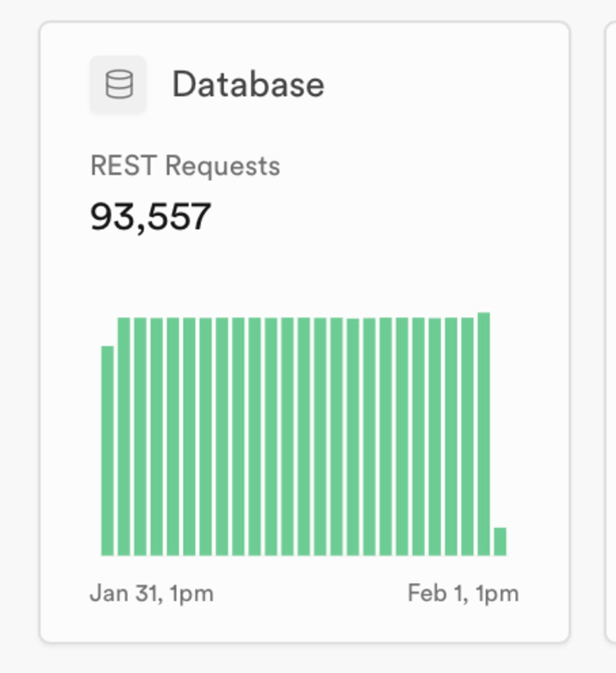The height and width of the screenshot is (673, 616).
Task: Click the partially visible card on the right
Action: click(611, 337)
